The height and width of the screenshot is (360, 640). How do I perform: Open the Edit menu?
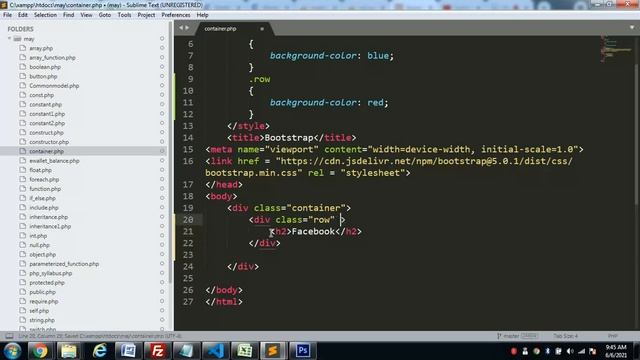22,15
